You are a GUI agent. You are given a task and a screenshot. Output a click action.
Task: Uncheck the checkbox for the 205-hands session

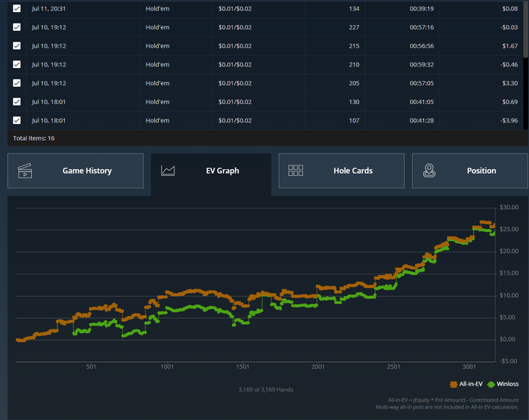click(x=17, y=83)
